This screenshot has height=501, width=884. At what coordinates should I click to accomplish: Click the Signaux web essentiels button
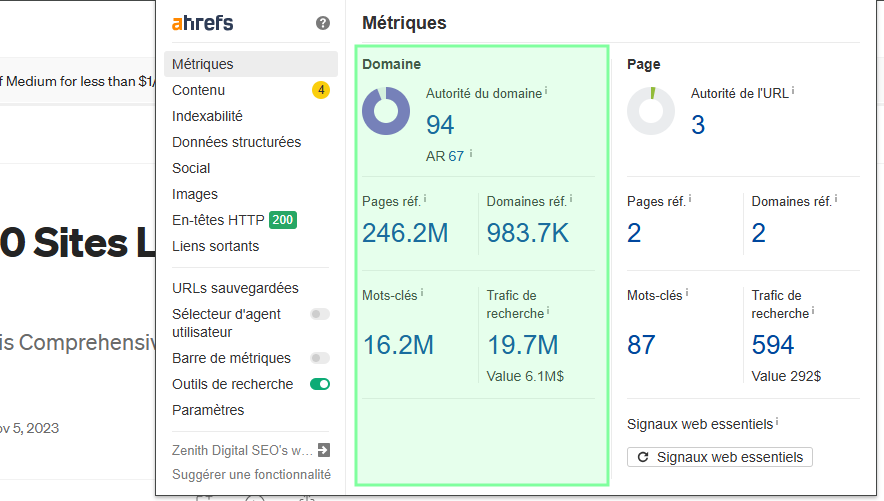tap(719, 457)
